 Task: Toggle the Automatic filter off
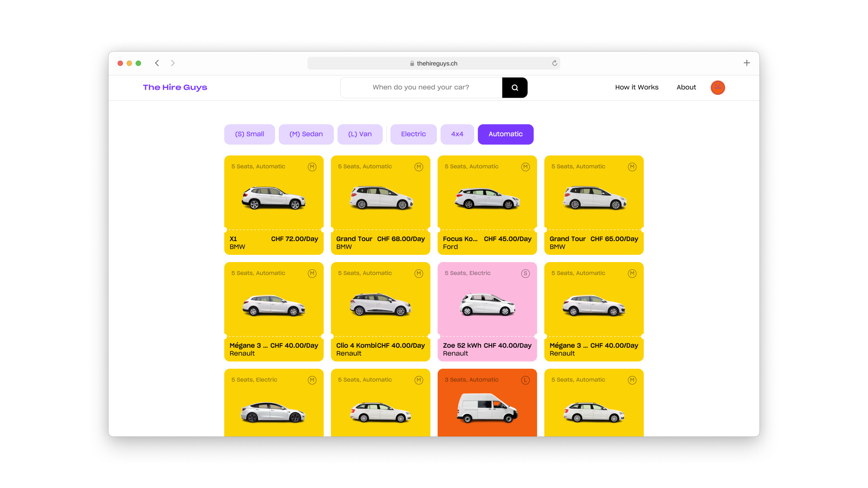coord(505,134)
